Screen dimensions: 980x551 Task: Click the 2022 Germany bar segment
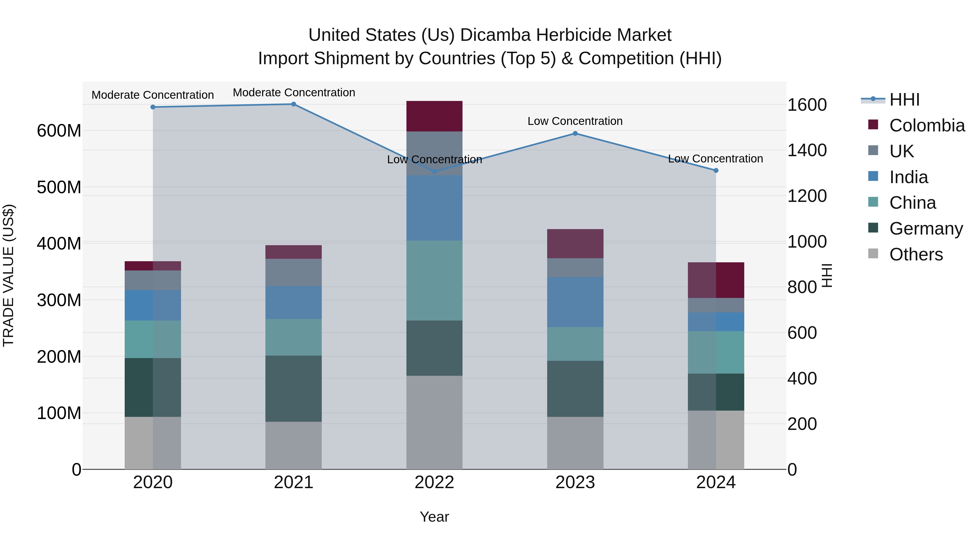click(434, 348)
